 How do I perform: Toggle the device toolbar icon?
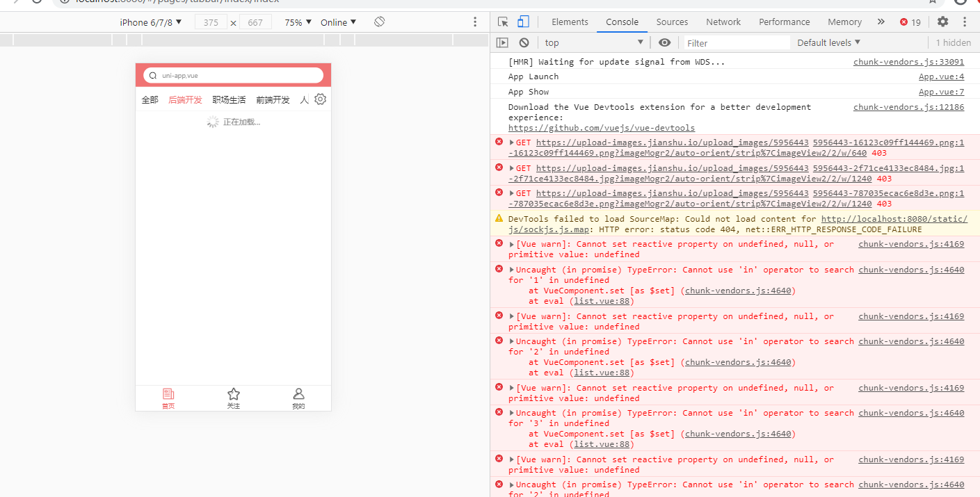pos(523,22)
